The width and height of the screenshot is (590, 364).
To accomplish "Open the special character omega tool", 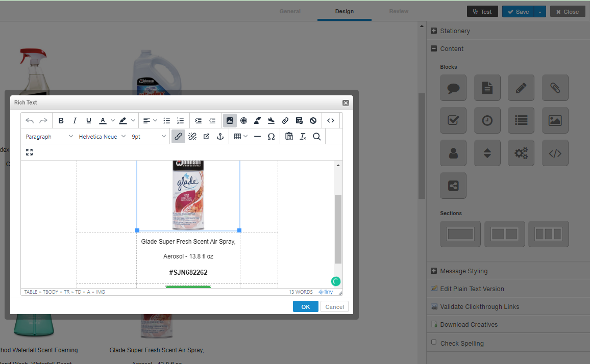I will (x=272, y=137).
